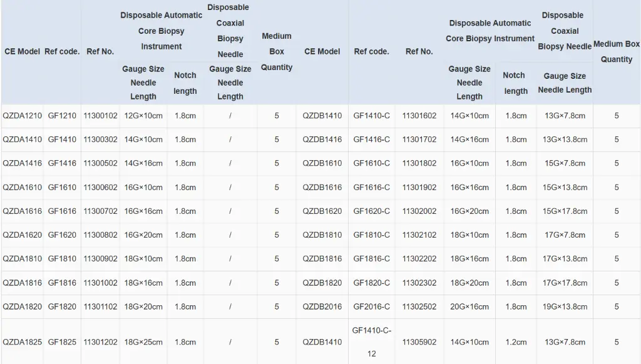The image size is (641, 364).
Task: Click the QZDA1210 model cell
Action: (x=23, y=116)
